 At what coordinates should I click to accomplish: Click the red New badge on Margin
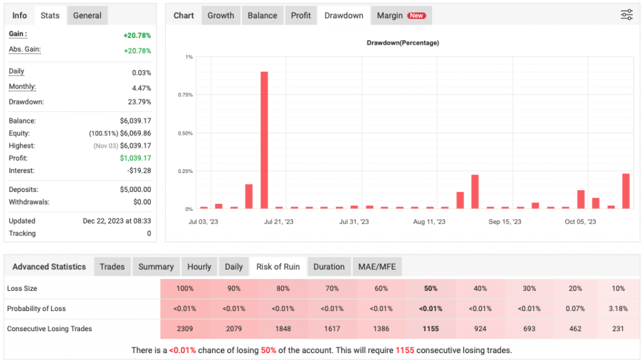[x=416, y=16]
